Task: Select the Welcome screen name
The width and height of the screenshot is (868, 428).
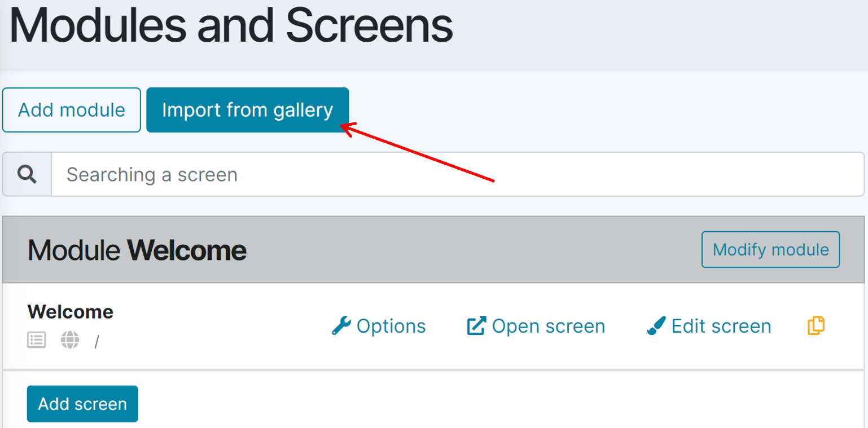Action: (x=71, y=312)
